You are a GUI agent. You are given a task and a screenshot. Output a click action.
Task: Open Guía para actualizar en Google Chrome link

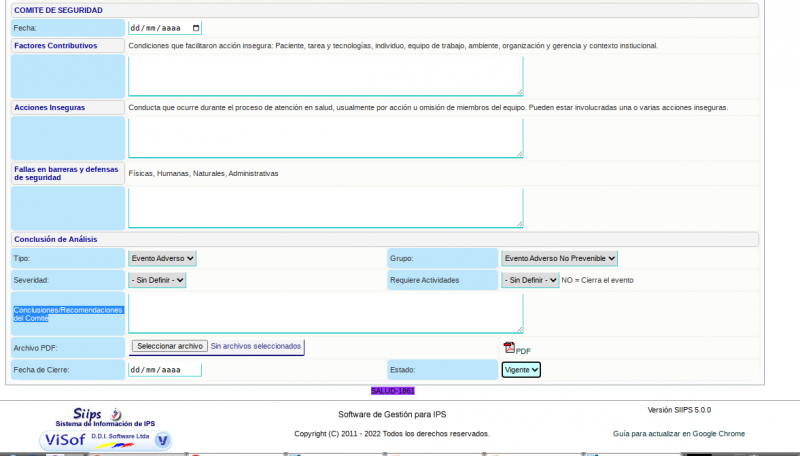pyautogui.click(x=679, y=434)
